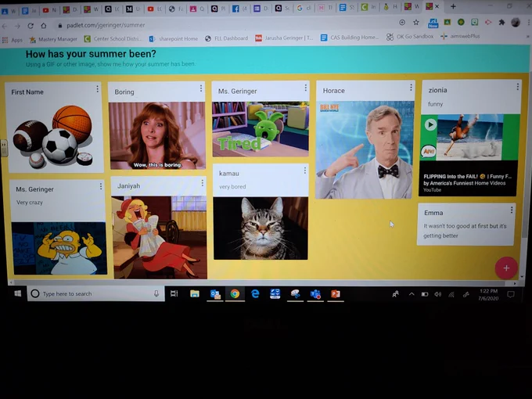Open the Mastery Manager bookmark

click(x=54, y=39)
